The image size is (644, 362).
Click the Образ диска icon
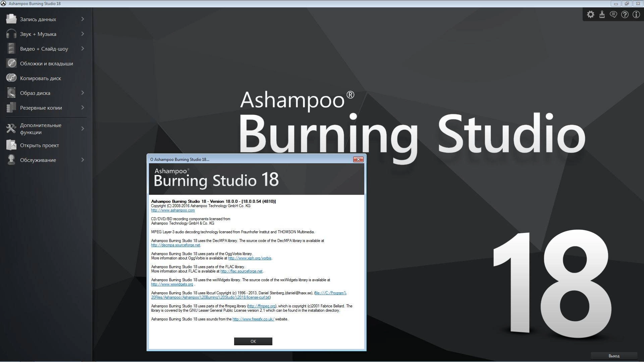[11, 93]
